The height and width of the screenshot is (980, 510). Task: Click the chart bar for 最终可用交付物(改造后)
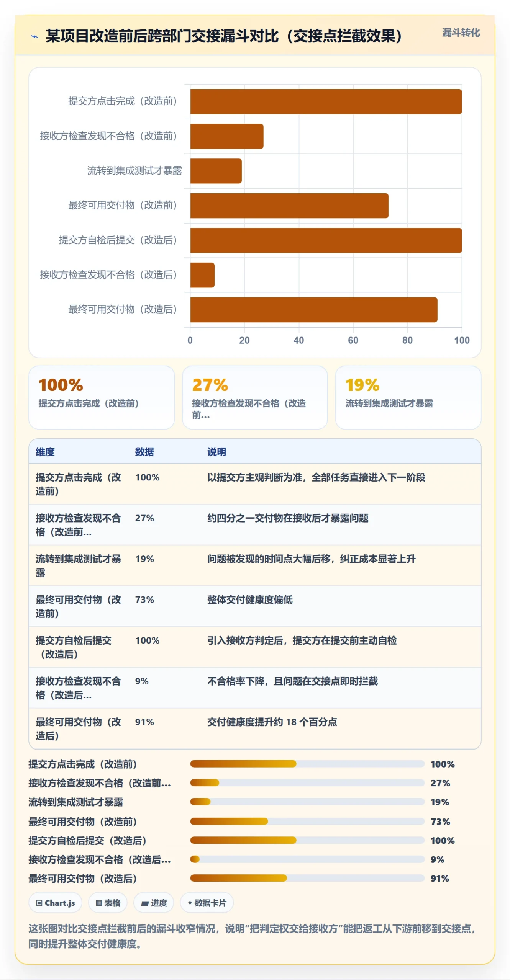(x=314, y=310)
